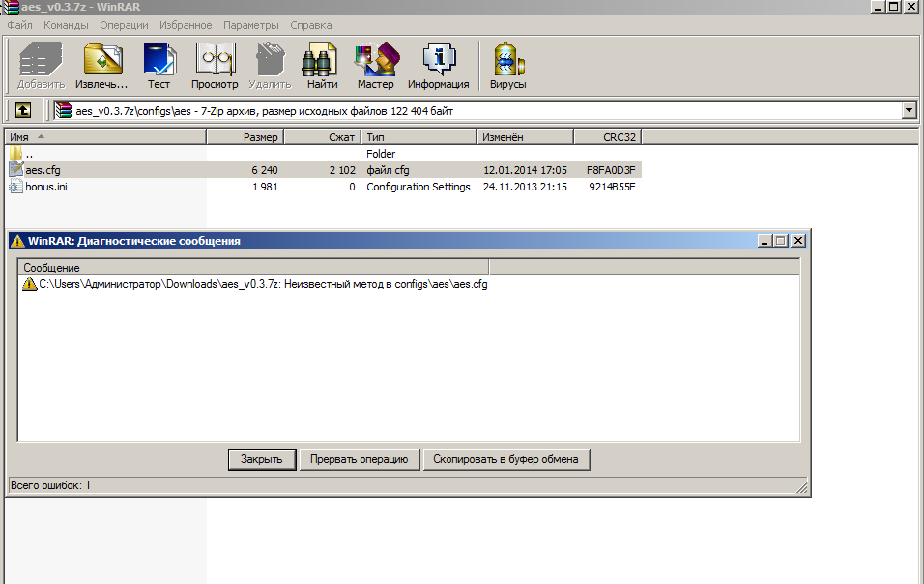Maximize the diagnostic messages dialog
The image size is (924, 584).
tap(781, 241)
